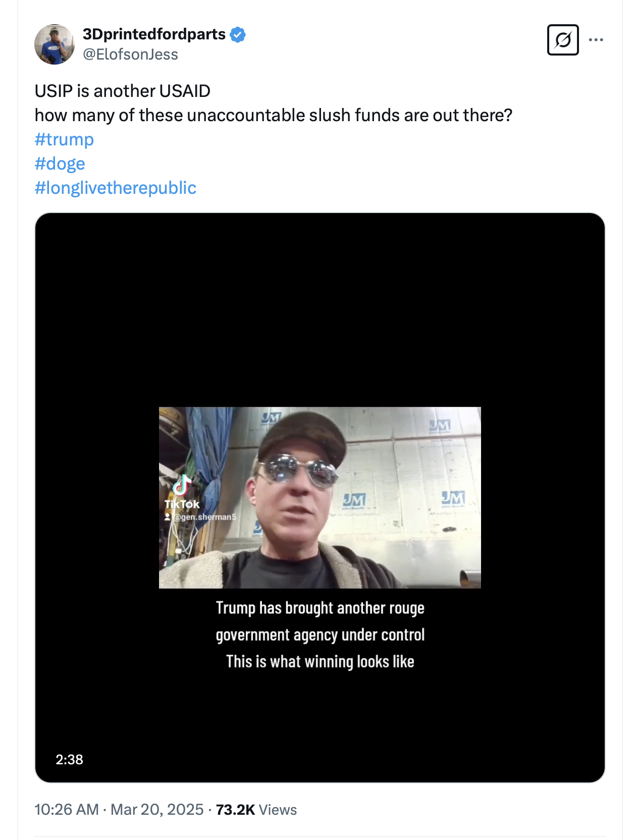View the 73.2K Views count
Screen dimensions: 633x840
pyautogui.click(x=256, y=810)
